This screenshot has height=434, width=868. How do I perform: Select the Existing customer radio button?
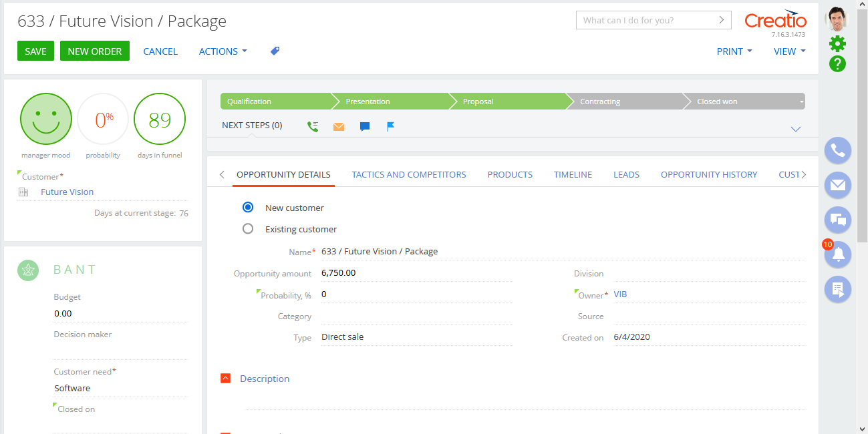coord(248,228)
